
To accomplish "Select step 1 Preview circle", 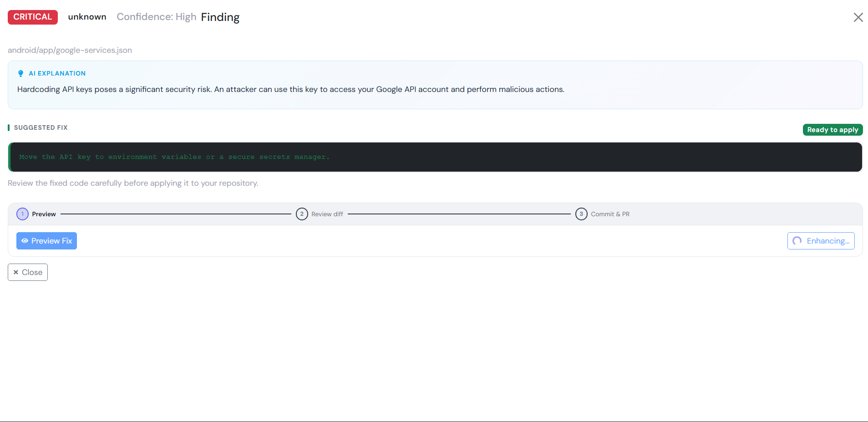I will (22, 214).
